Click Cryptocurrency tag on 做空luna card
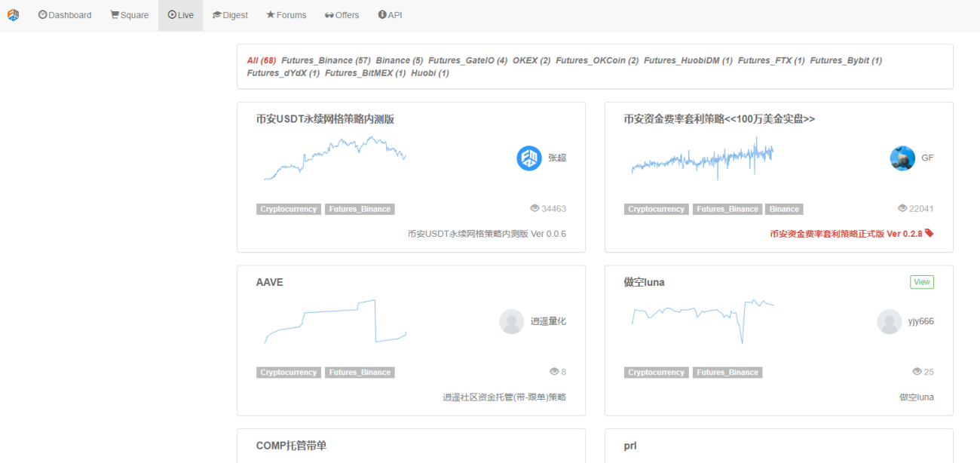This screenshot has height=463, width=980. pos(657,373)
